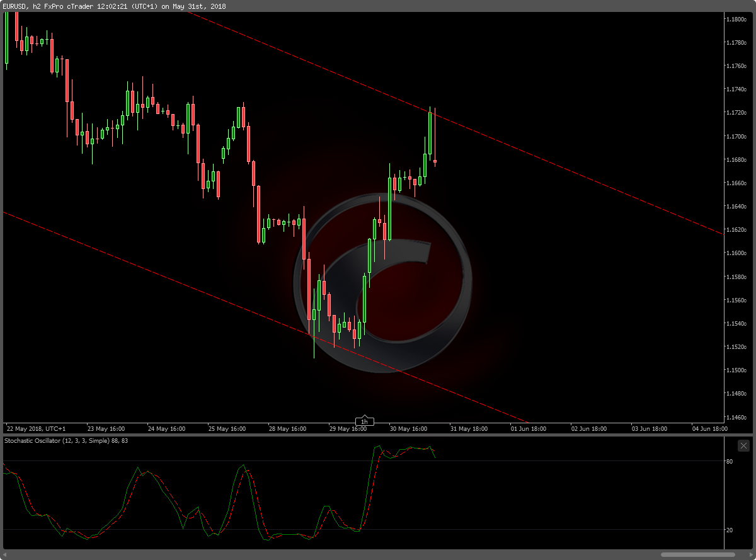Click the 30 May 16:00 time label
The image size is (756, 560).
(408, 428)
